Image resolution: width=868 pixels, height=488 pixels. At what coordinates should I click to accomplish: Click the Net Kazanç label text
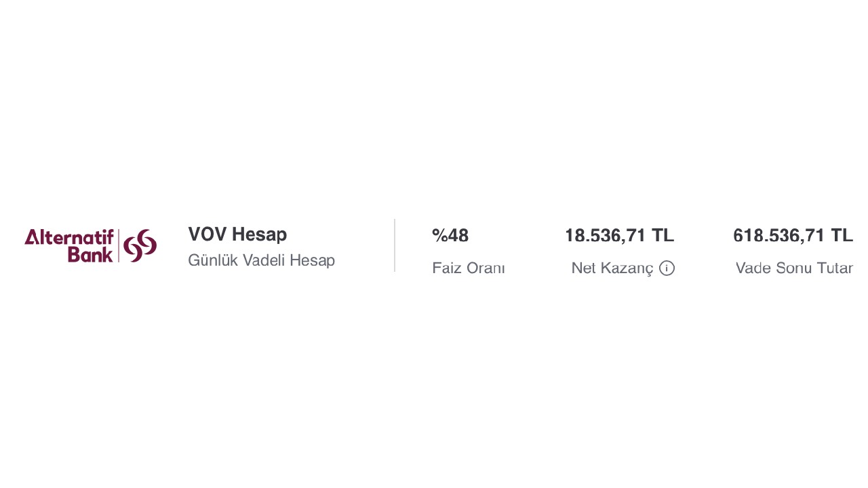click(612, 268)
